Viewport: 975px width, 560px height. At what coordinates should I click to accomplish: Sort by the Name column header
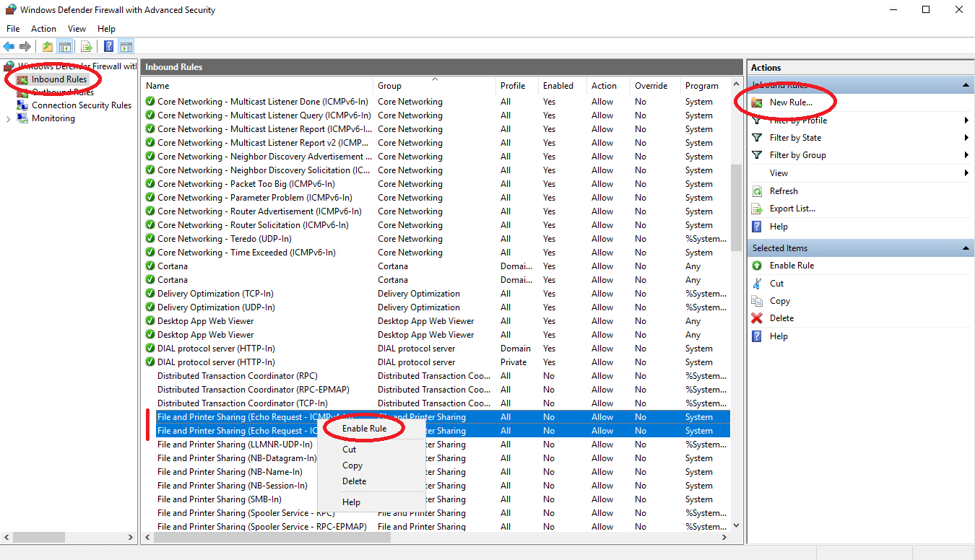pyautogui.click(x=257, y=86)
